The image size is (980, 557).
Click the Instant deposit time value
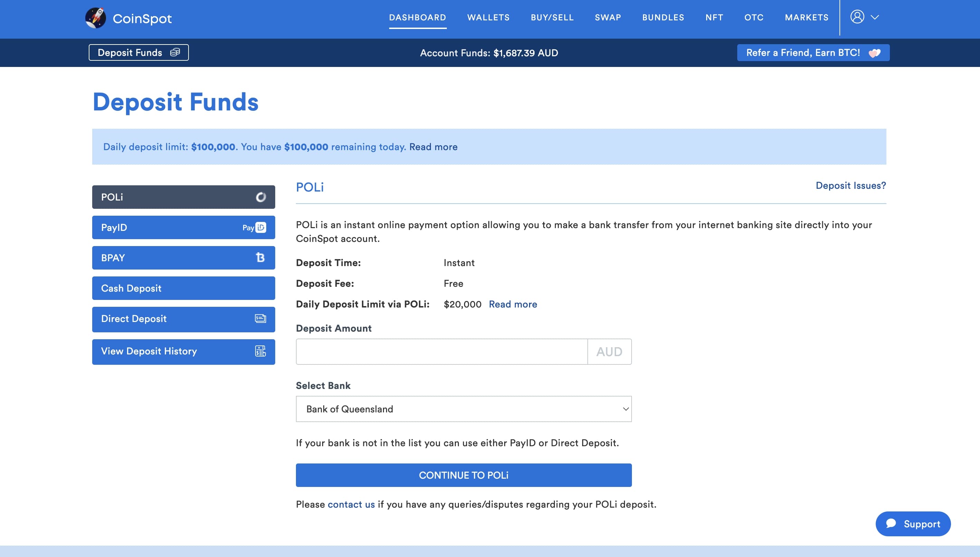pos(459,263)
